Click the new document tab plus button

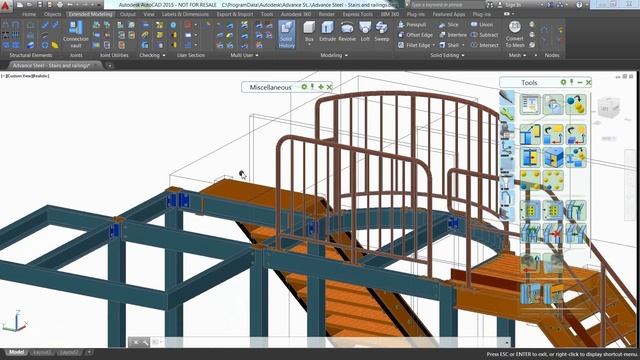click(109, 65)
